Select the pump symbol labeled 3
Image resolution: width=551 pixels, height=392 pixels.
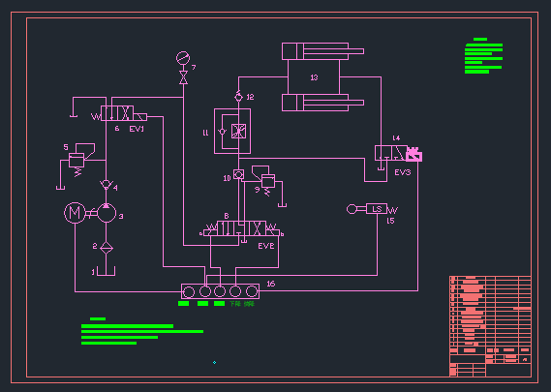[107, 213]
